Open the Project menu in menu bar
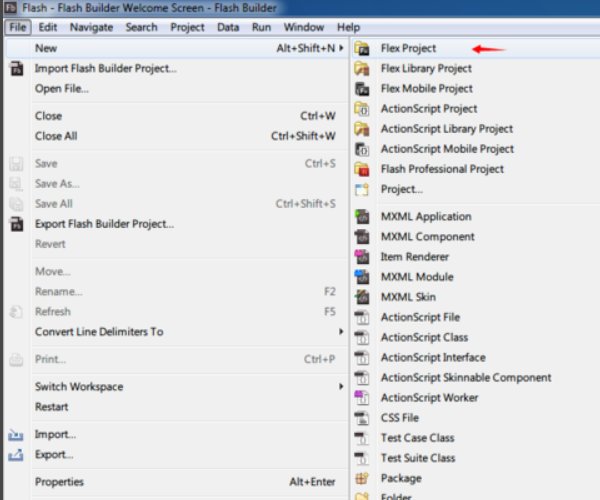 (187, 27)
